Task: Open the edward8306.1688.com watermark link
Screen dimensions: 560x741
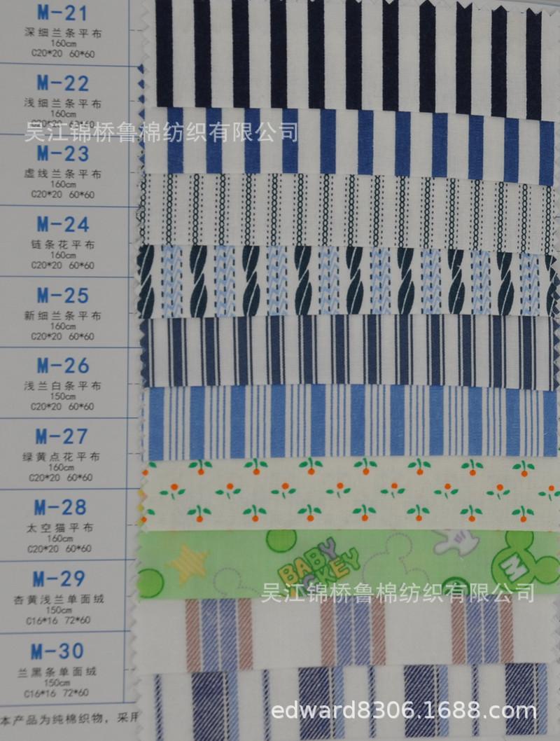Action: (x=404, y=709)
